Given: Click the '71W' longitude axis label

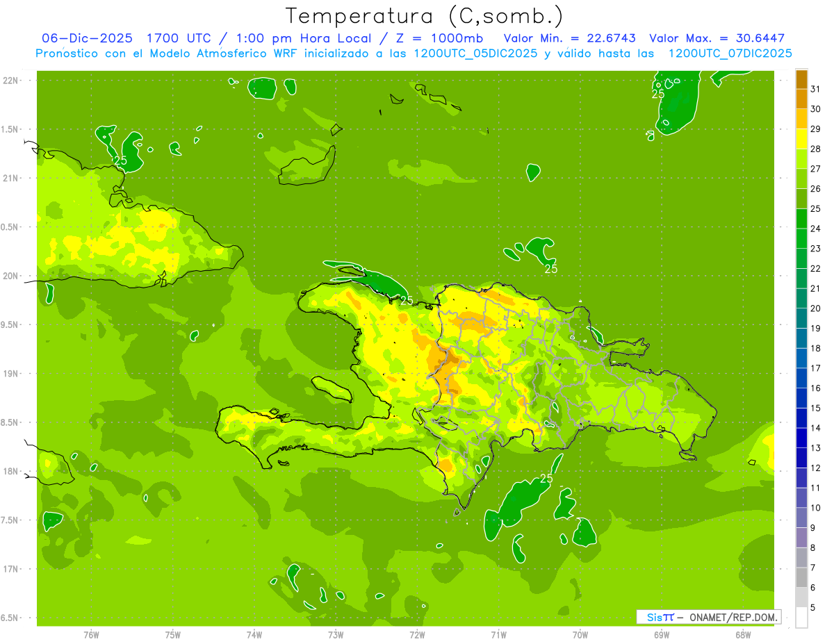Looking at the screenshot, I should point(498,635).
